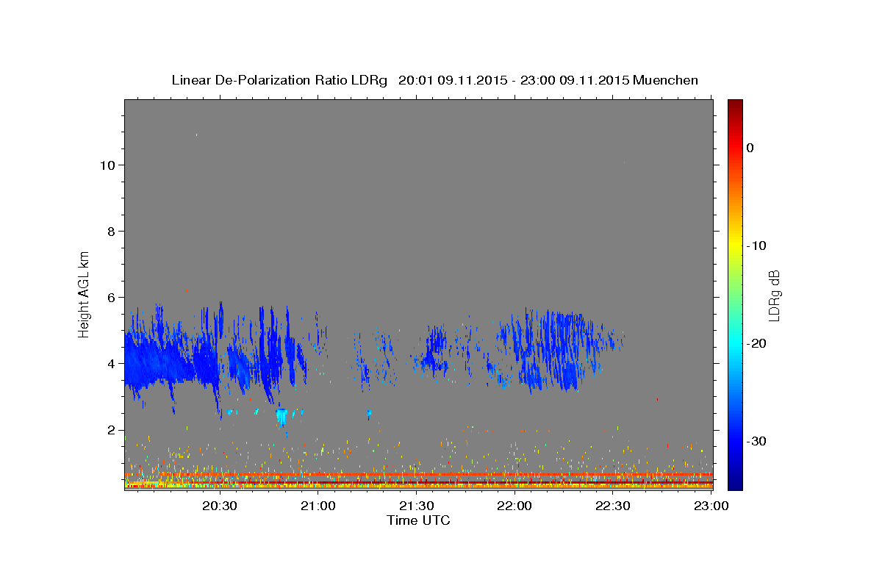Click the colorbar tick label -10
The width and height of the screenshot is (882, 588).
point(758,245)
